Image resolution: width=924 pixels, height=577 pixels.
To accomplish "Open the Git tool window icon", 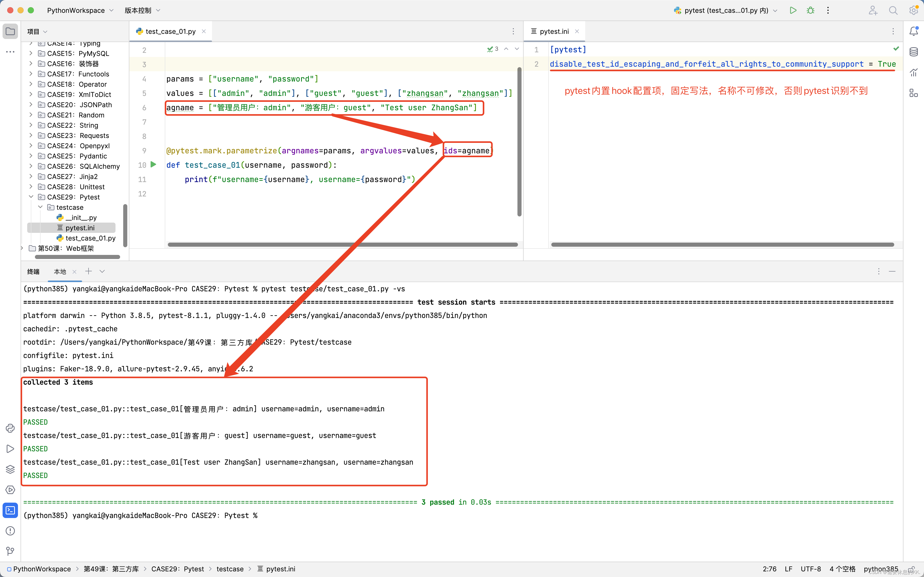I will 10,551.
